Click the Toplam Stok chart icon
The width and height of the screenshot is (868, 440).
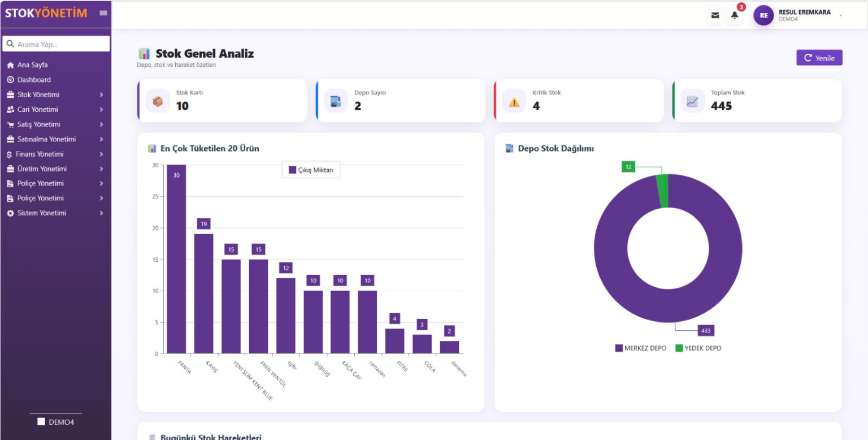point(692,101)
